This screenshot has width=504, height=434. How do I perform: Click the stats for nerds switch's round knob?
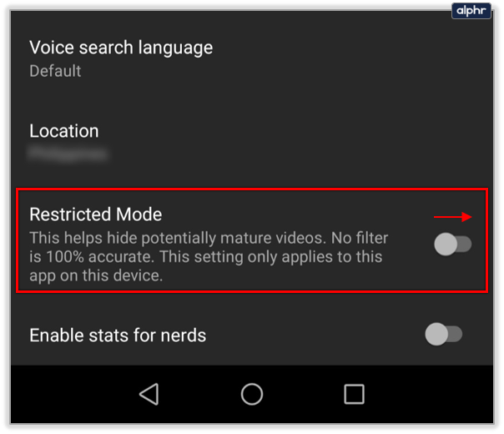[436, 335]
